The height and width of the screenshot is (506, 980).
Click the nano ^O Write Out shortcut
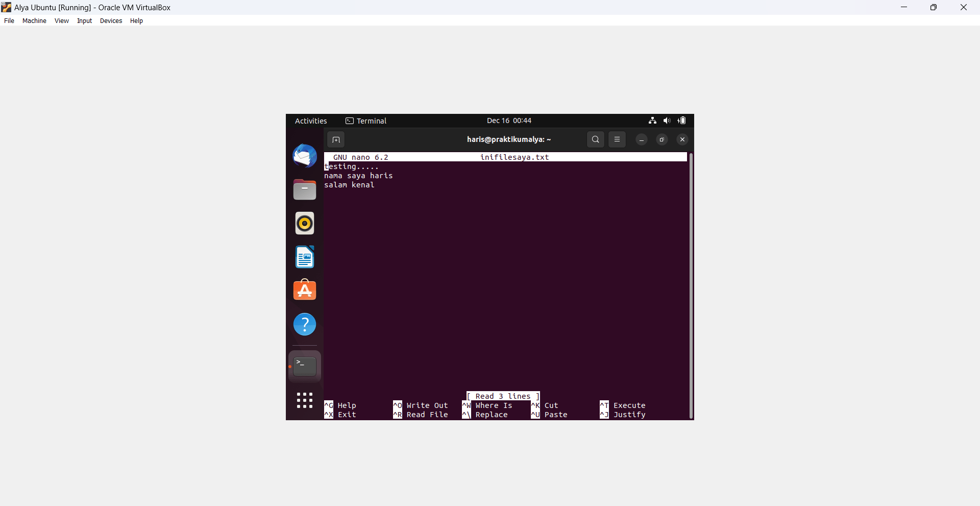tap(421, 405)
